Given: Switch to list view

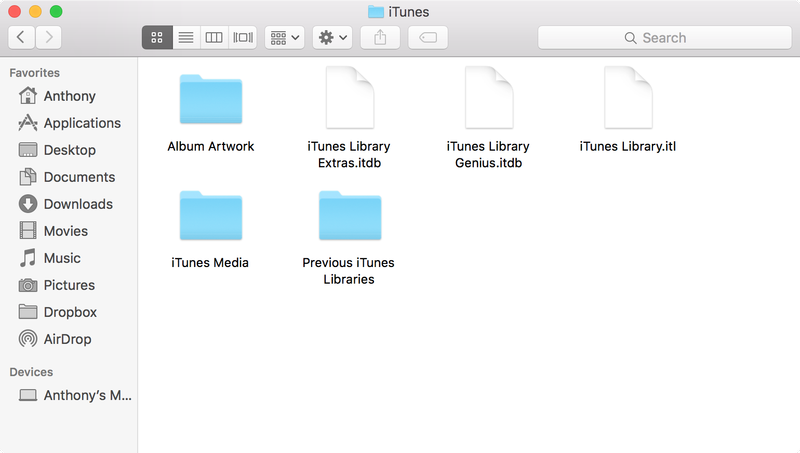Looking at the screenshot, I should click(186, 37).
